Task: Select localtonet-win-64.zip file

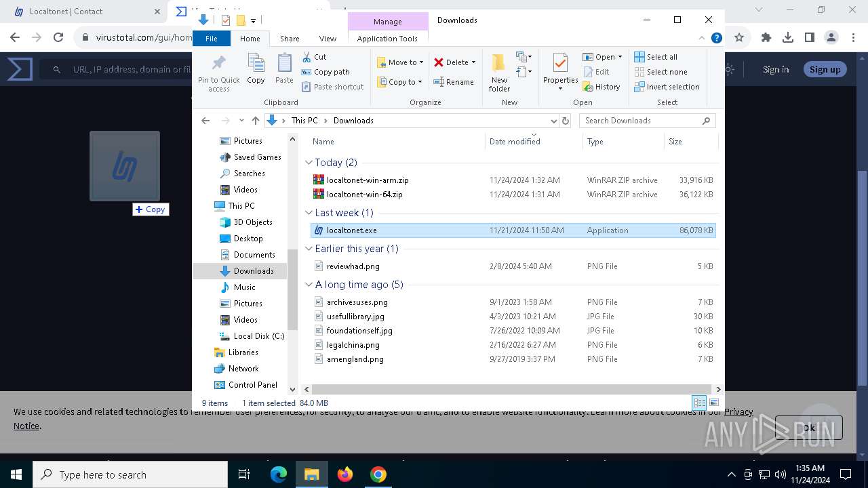Action: pyautogui.click(x=513, y=195)
